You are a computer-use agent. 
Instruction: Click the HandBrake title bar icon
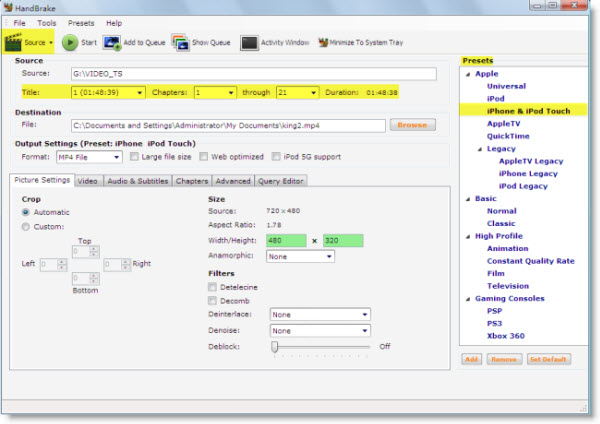8,7
